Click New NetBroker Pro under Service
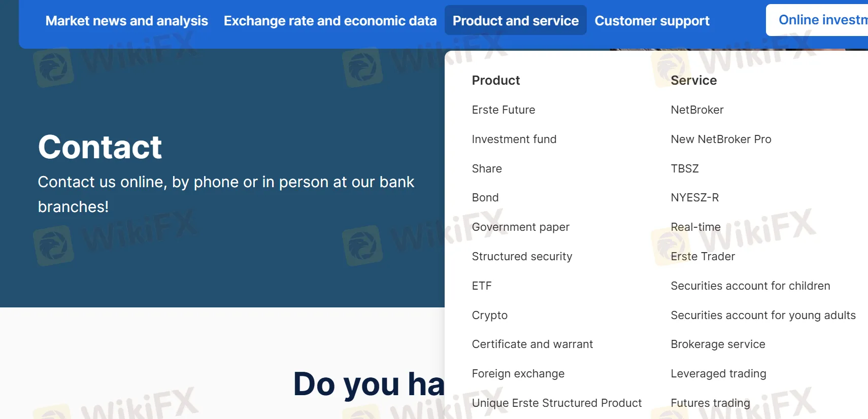This screenshot has width=868, height=419. [721, 139]
